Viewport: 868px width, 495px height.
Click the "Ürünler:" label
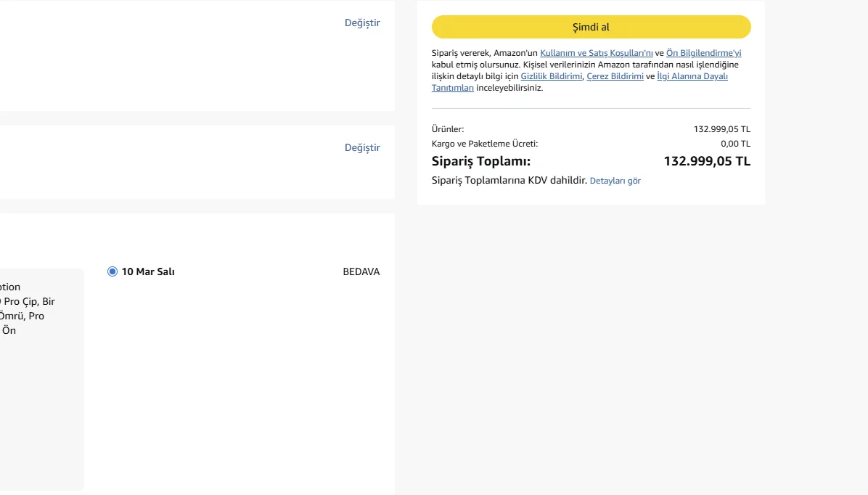tap(447, 129)
